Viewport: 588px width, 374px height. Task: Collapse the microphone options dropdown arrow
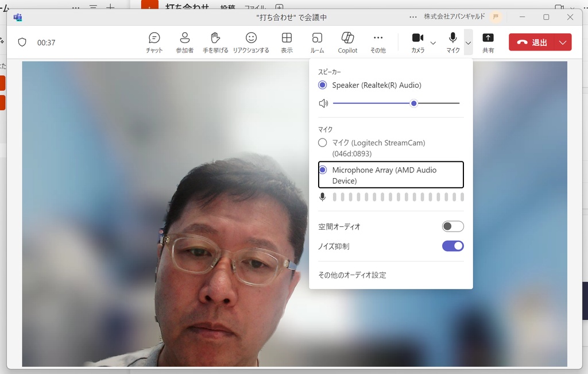coord(468,43)
